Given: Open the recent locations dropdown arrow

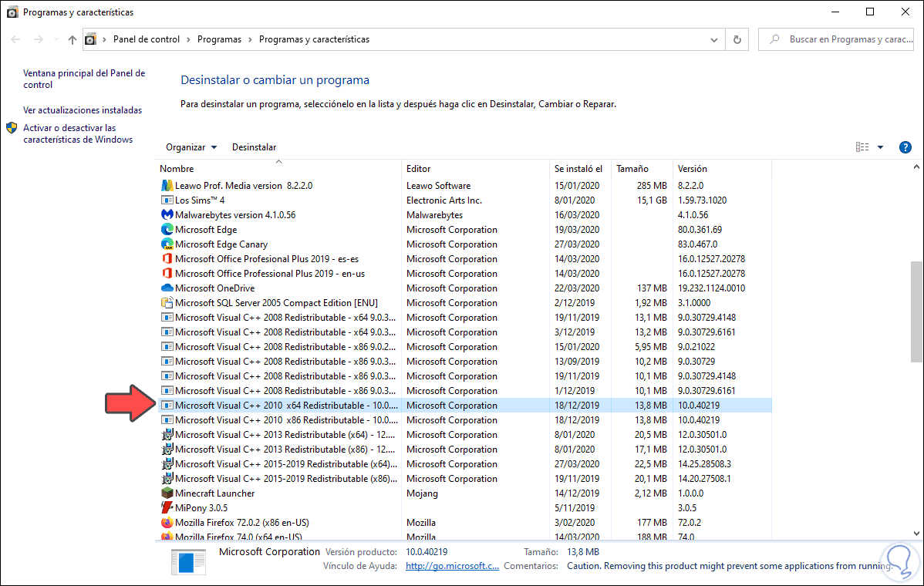Looking at the screenshot, I should [x=56, y=39].
